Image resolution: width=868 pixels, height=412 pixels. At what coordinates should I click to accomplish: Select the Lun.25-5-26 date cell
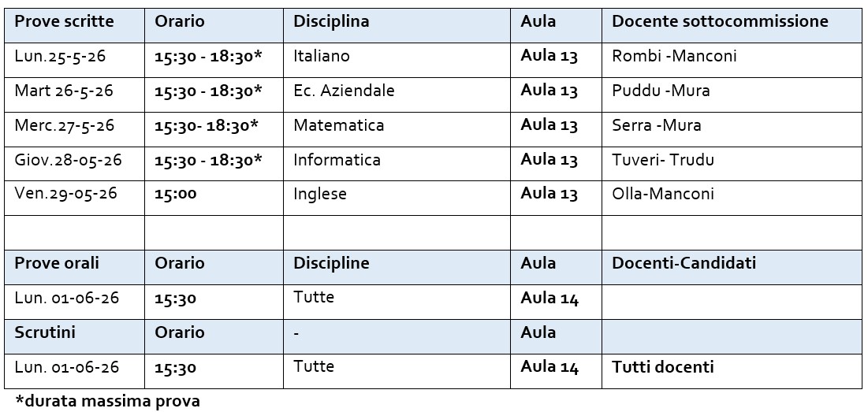74,61
